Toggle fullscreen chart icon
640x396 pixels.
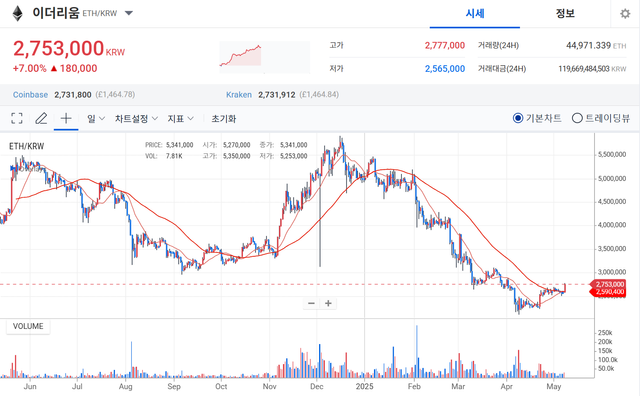tap(17, 119)
